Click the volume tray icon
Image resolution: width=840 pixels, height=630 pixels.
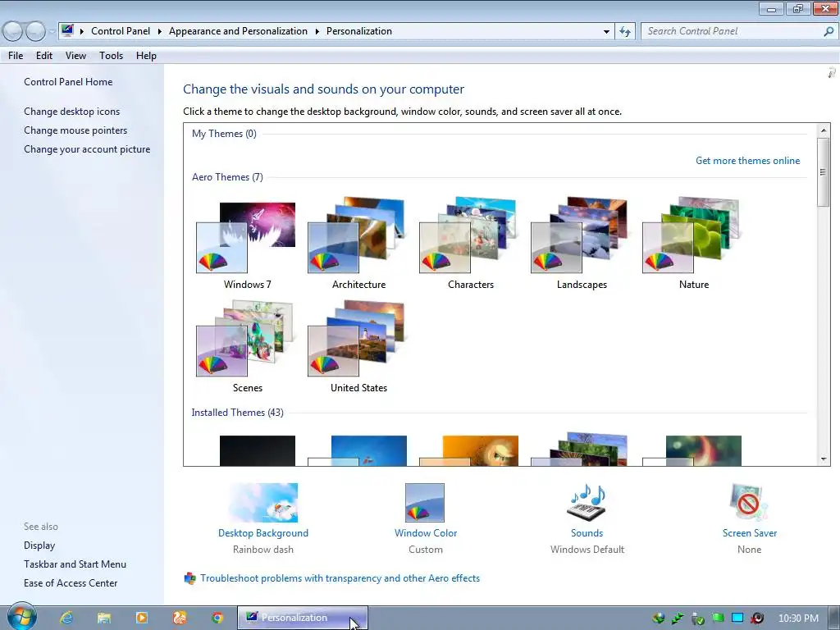click(x=757, y=618)
